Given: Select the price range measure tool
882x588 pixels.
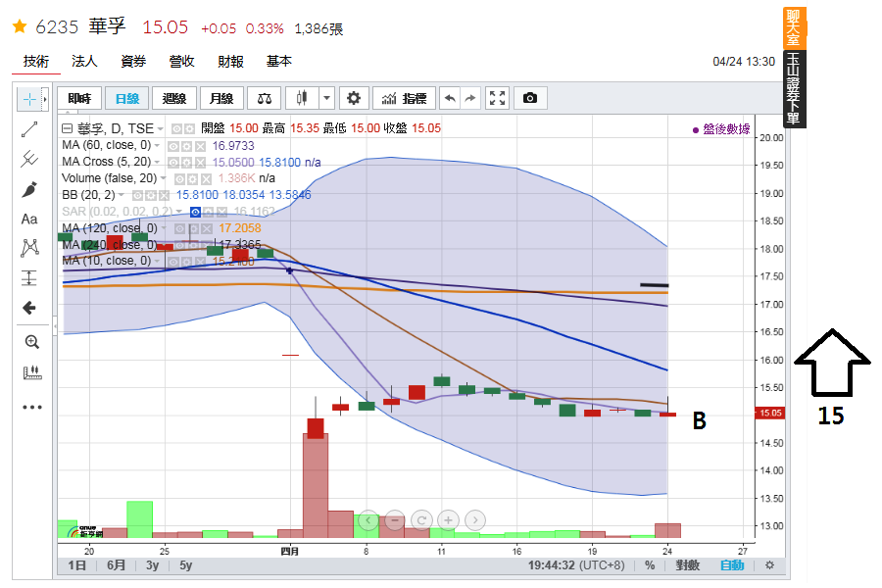Looking at the screenshot, I should [x=29, y=278].
